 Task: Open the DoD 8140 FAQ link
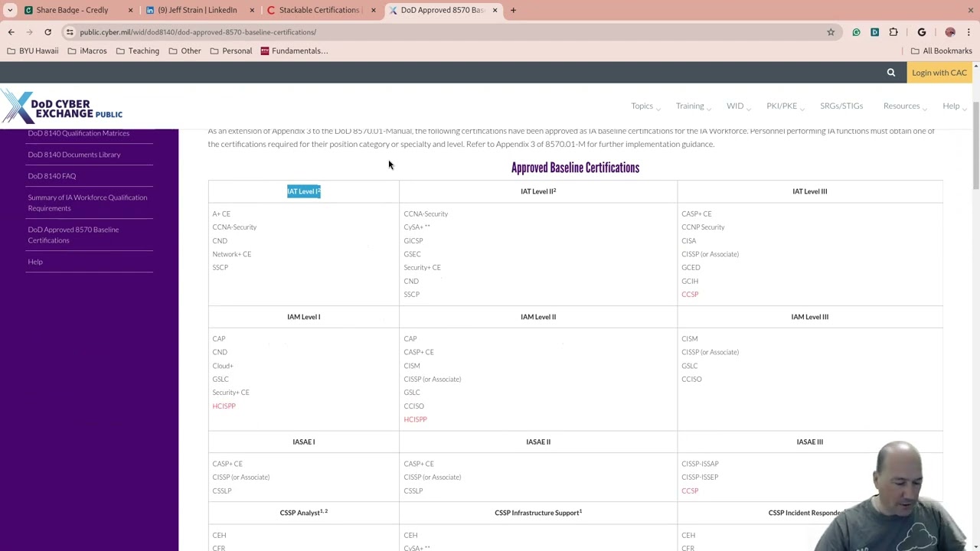pyautogui.click(x=52, y=176)
